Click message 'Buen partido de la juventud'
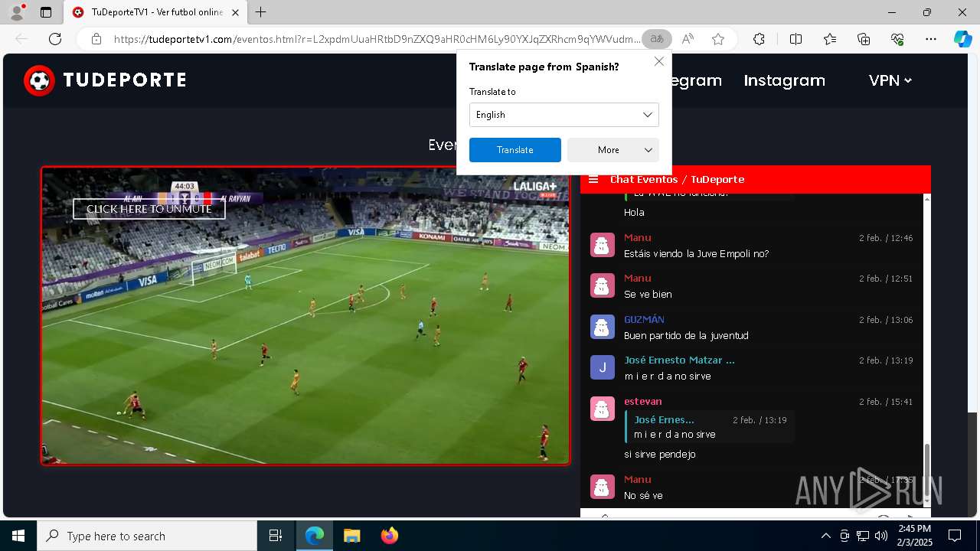980x551 pixels. (686, 335)
